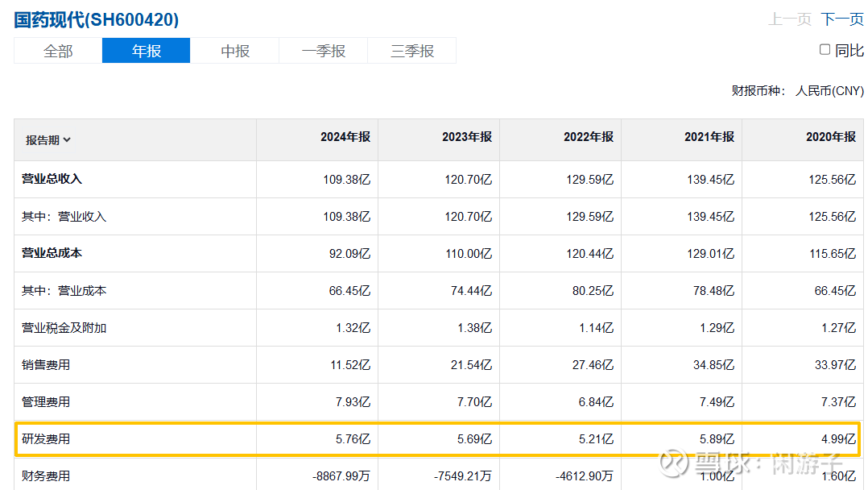Click the 营业总成本 row label

coord(52,253)
